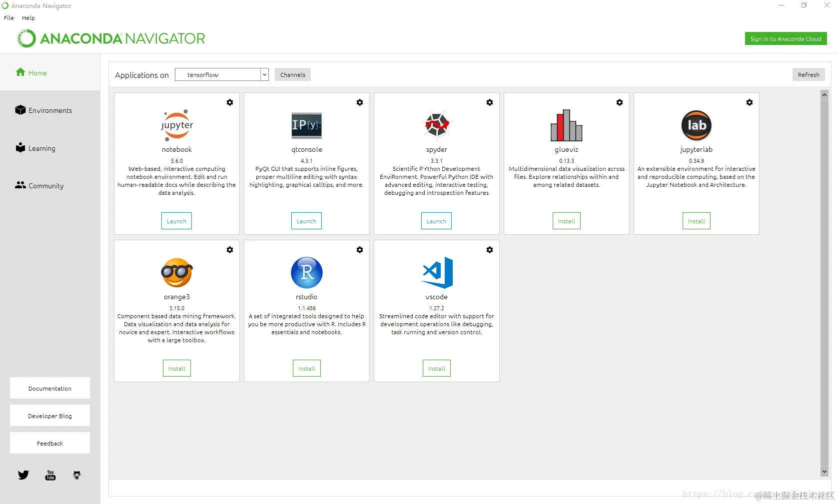838x504 pixels.
Task: Open settings gear on orange3 card
Action: point(230,250)
